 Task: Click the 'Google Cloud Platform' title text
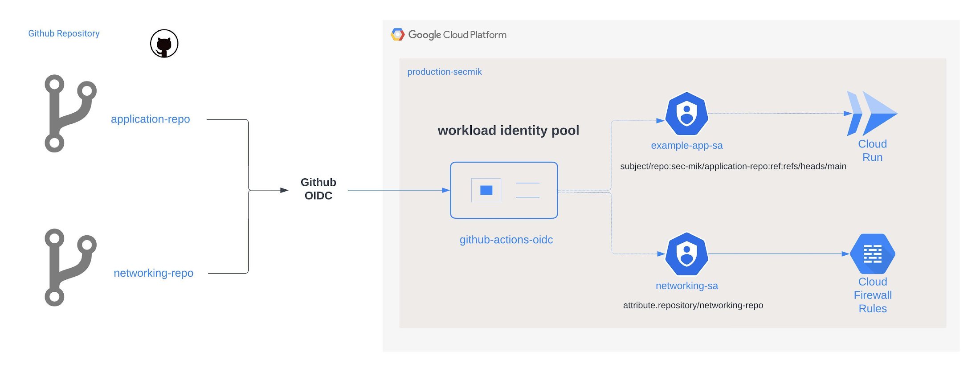[x=457, y=35]
